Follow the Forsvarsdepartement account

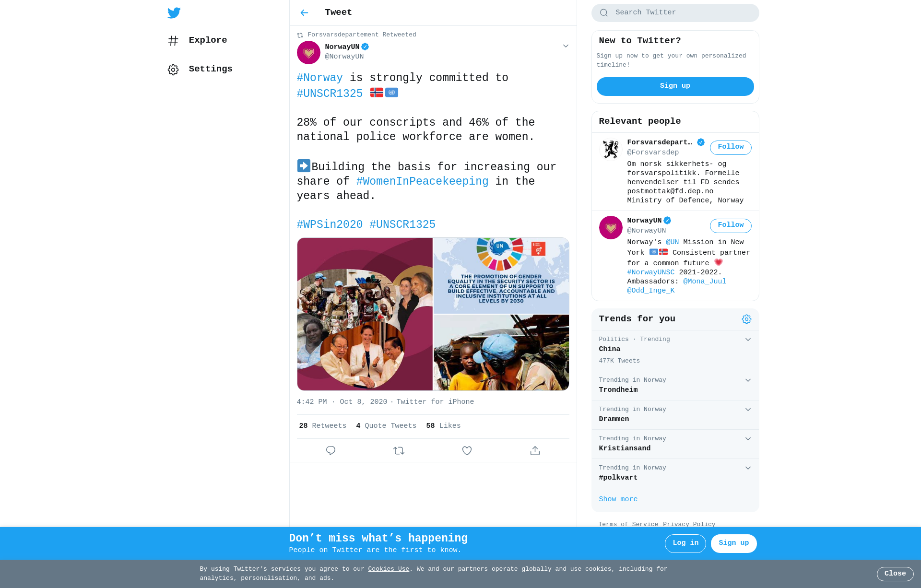[x=731, y=147]
